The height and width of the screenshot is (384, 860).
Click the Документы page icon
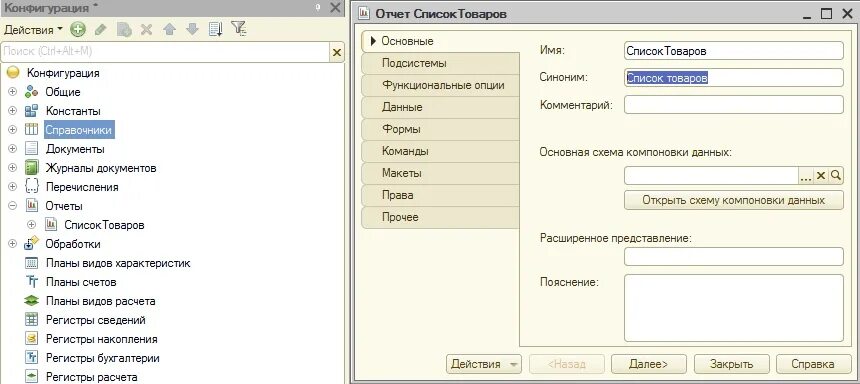point(31,149)
